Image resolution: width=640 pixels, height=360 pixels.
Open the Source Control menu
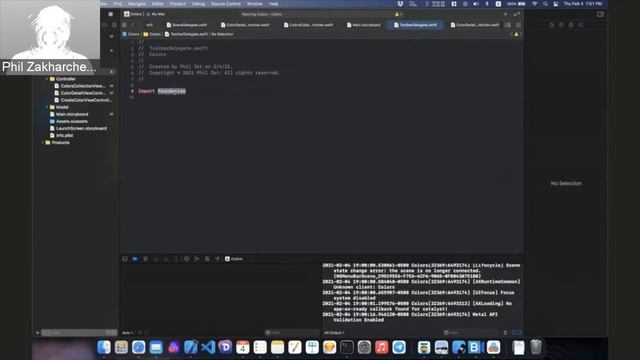(x=226, y=4)
